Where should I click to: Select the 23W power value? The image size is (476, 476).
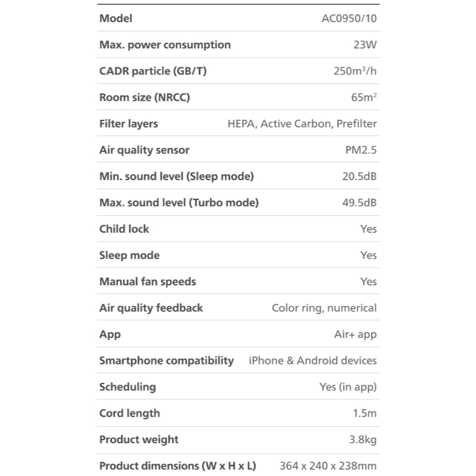click(365, 45)
